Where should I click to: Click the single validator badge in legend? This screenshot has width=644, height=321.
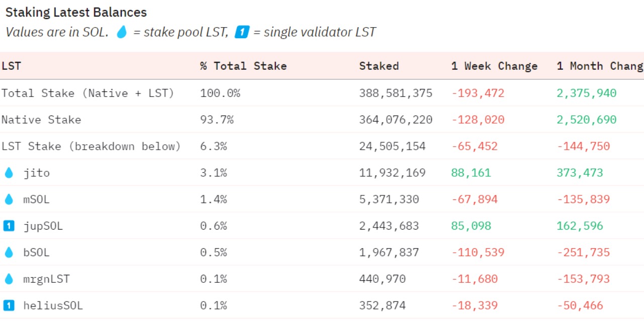(x=242, y=32)
